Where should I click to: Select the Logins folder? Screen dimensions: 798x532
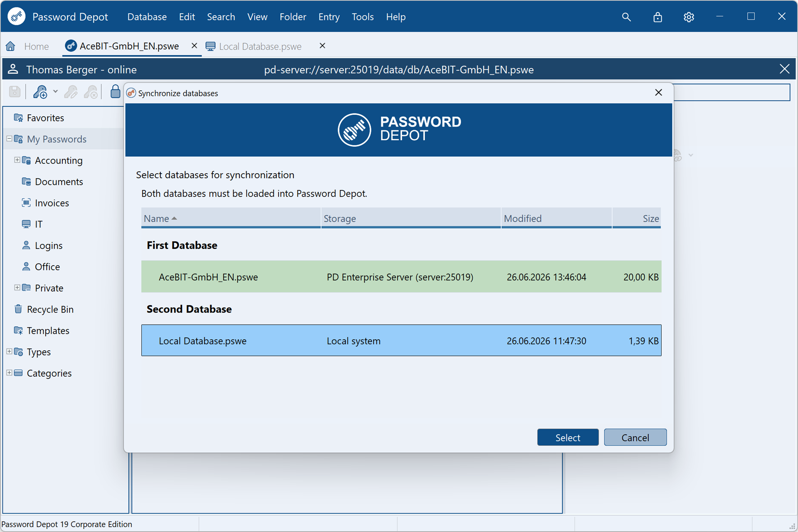(x=49, y=246)
